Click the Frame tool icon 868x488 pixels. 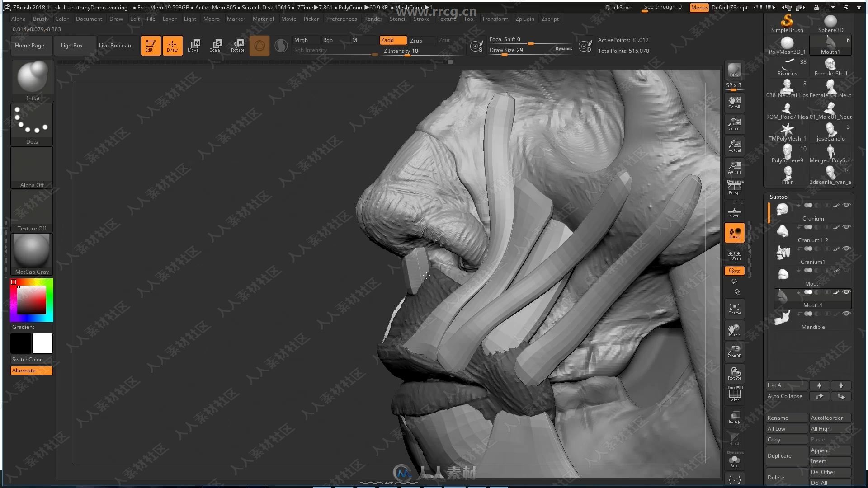(734, 309)
